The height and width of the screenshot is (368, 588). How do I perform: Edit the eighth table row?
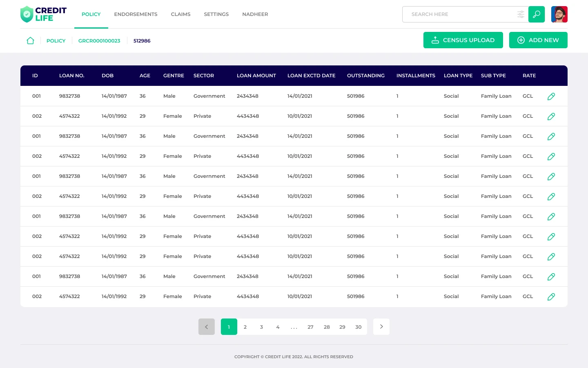pyautogui.click(x=551, y=237)
